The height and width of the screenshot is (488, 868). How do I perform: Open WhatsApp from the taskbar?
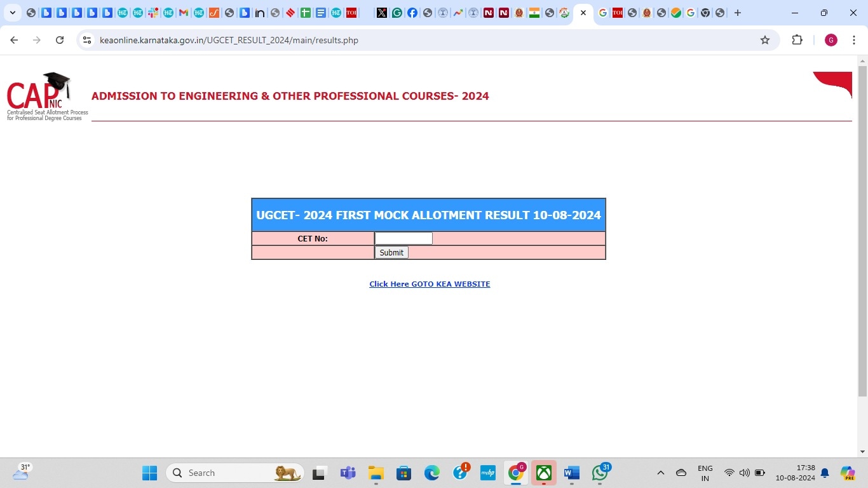tap(600, 473)
